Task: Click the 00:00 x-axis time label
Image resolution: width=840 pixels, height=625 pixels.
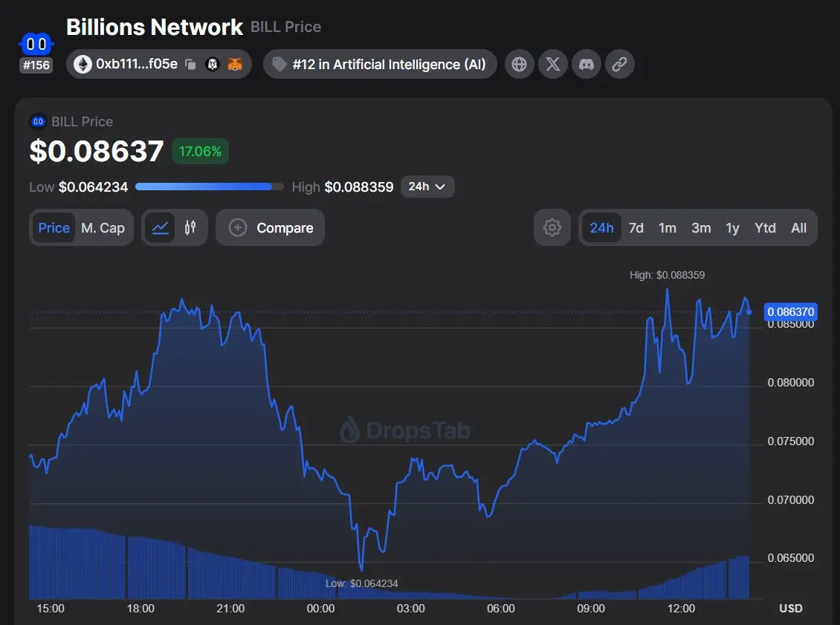Action: click(320, 609)
